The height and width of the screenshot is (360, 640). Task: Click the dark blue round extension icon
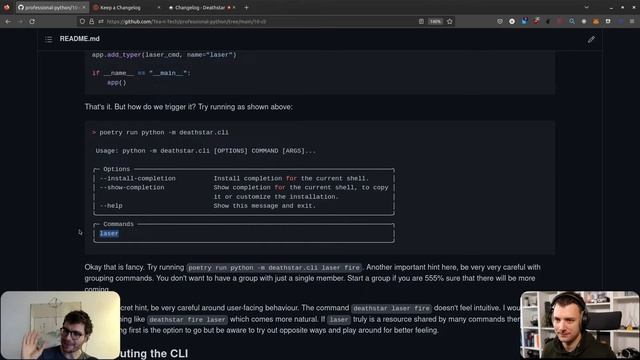coord(620,21)
